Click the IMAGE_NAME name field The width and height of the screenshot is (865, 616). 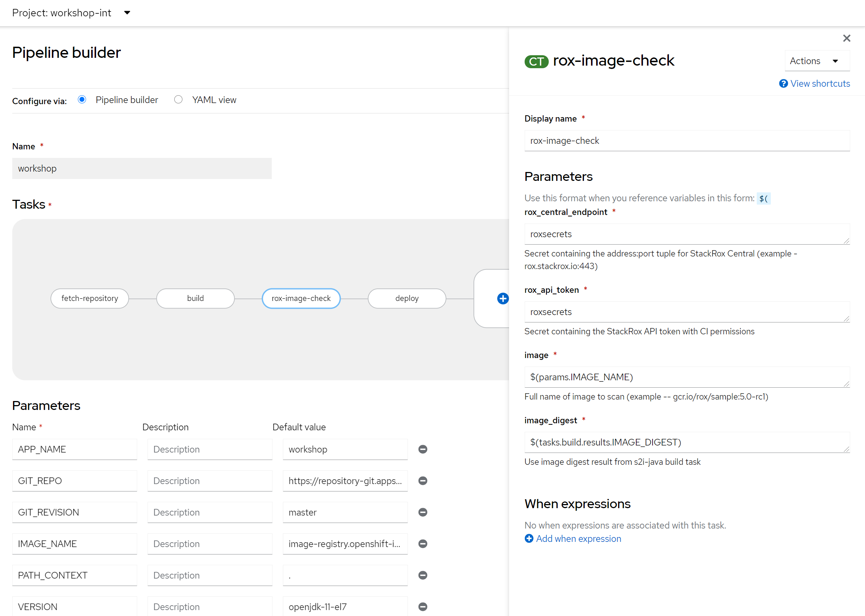click(x=75, y=544)
